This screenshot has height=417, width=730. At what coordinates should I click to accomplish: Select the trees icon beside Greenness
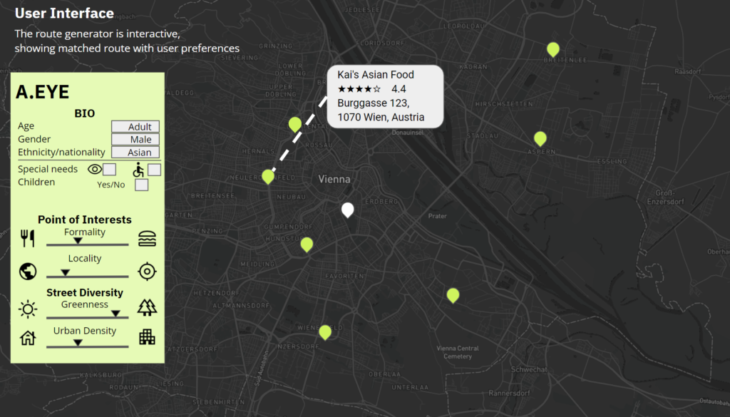[x=147, y=307]
